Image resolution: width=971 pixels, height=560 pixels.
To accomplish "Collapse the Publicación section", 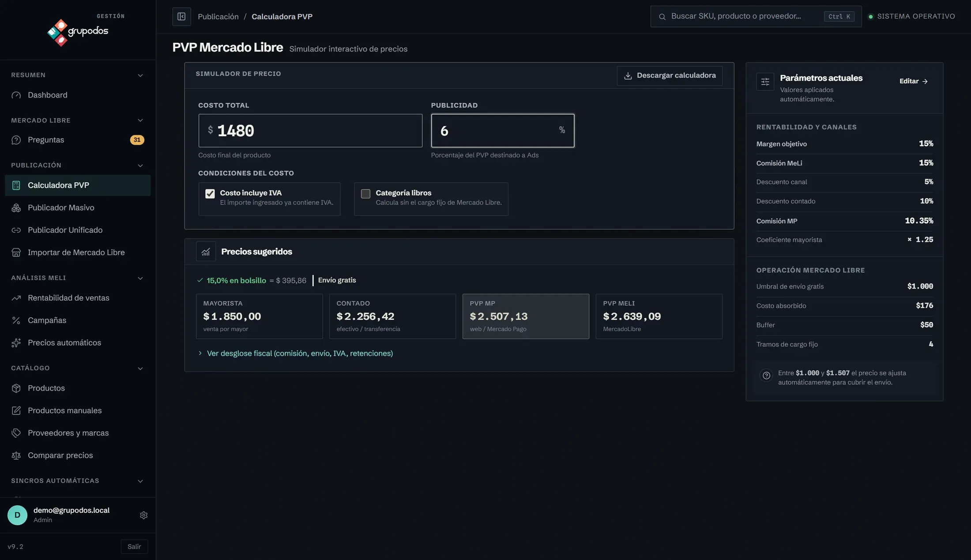I will [140, 165].
